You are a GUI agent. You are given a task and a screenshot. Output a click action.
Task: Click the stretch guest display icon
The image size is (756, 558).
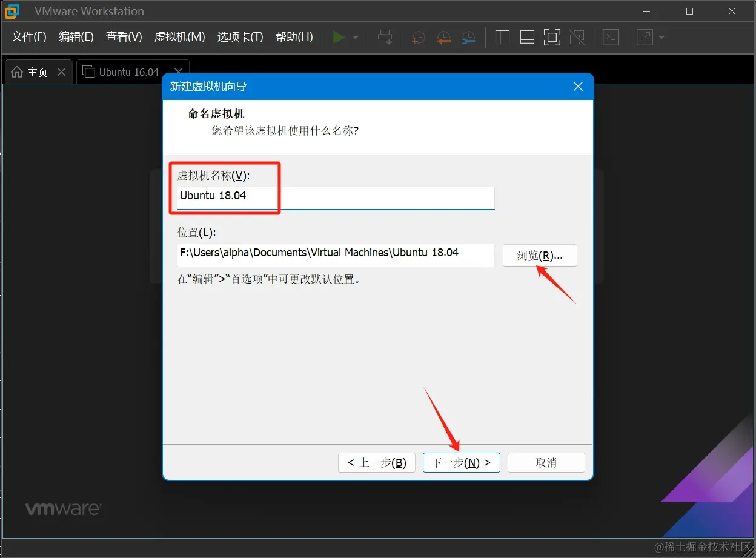point(645,38)
